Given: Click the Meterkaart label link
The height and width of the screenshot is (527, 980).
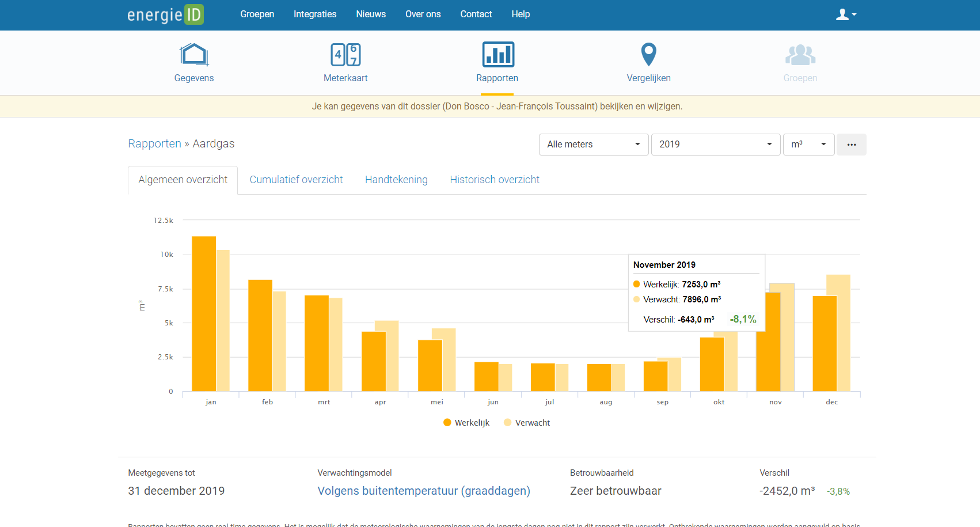Looking at the screenshot, I should (345, 78).
